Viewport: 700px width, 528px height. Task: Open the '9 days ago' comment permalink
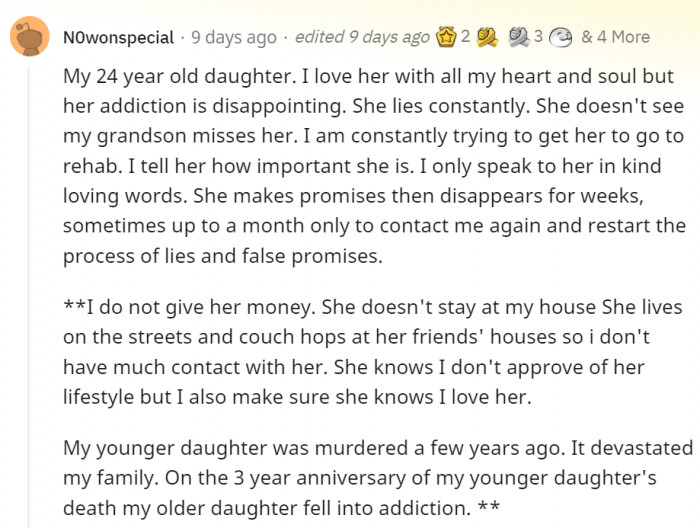[233, 37]
